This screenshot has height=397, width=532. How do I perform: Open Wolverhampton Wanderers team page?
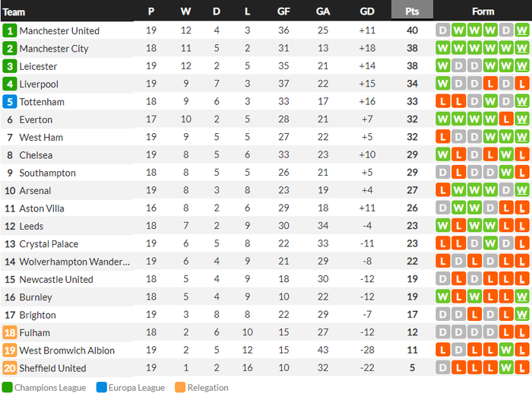pyautogui.click(x=74, y=262)
